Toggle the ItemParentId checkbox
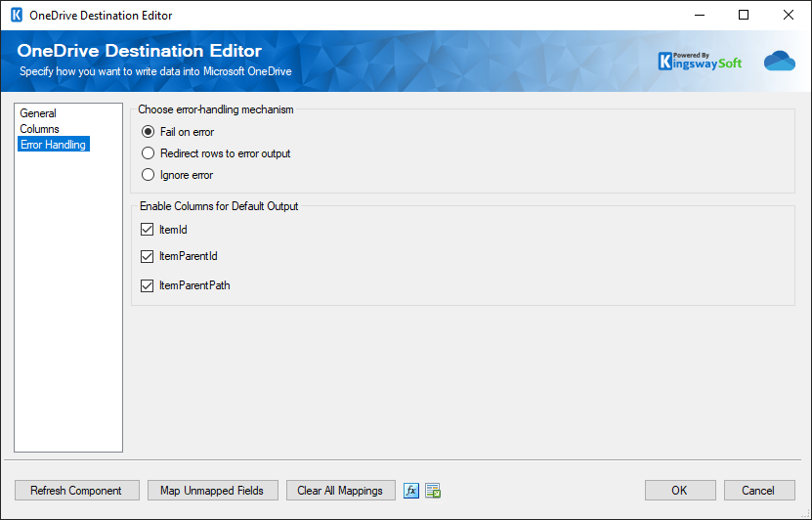 [148, 256]
